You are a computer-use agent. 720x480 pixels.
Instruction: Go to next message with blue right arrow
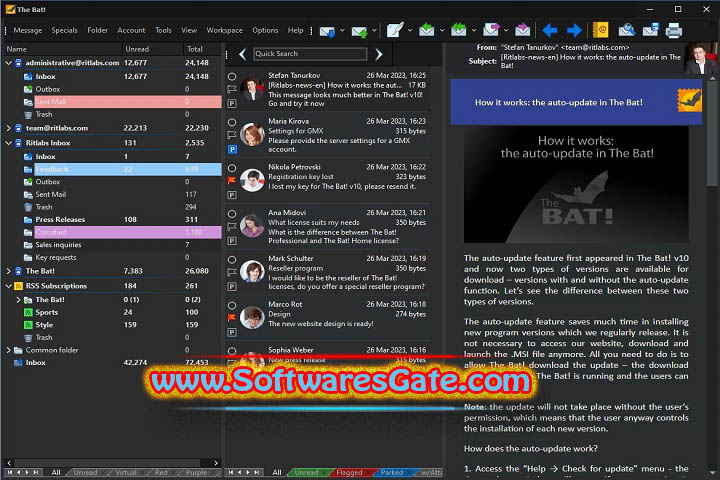tap(574, 31)
